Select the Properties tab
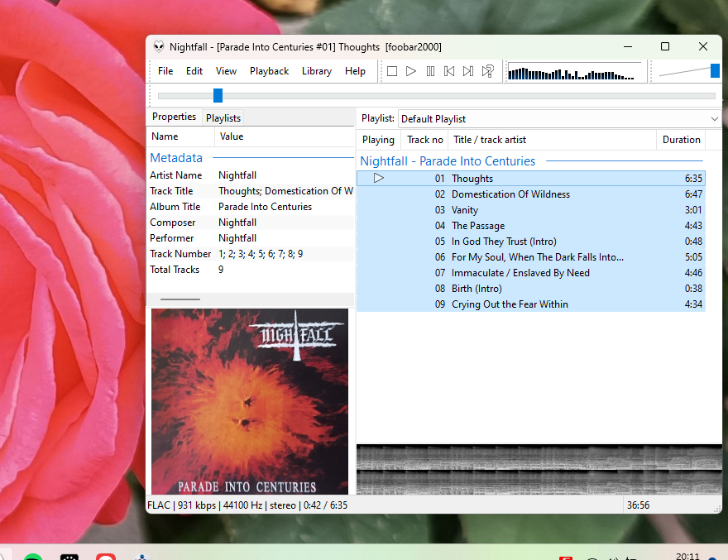Screen dimensions: 728x560 tap(174, 117)
